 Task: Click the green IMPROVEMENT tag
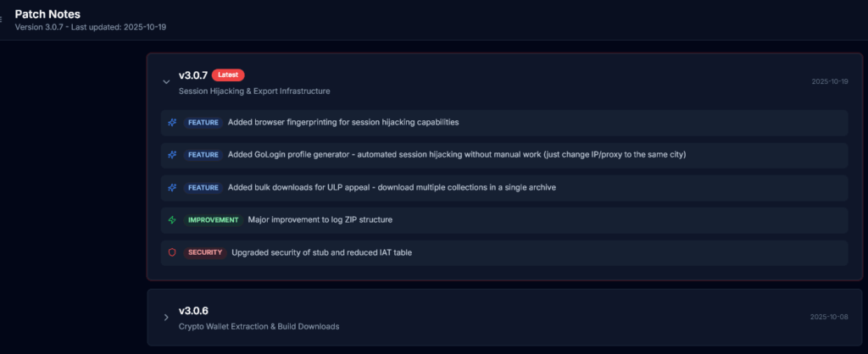[x=214, y=220]
